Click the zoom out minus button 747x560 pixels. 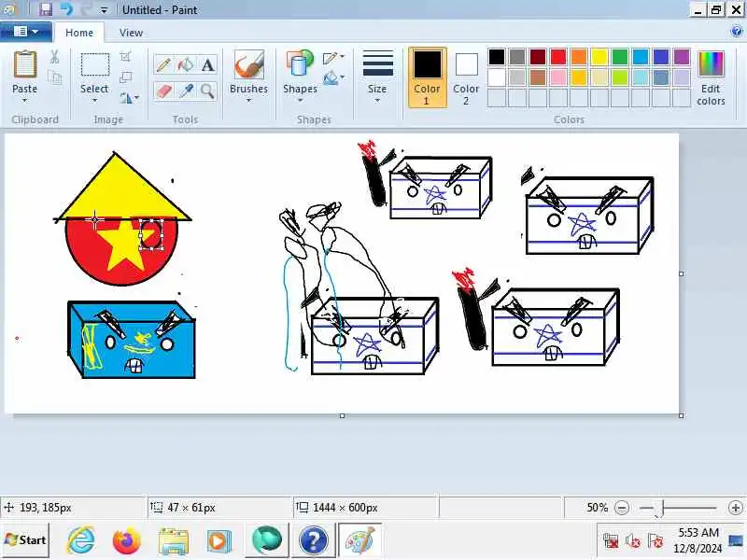tap(622, 508)
